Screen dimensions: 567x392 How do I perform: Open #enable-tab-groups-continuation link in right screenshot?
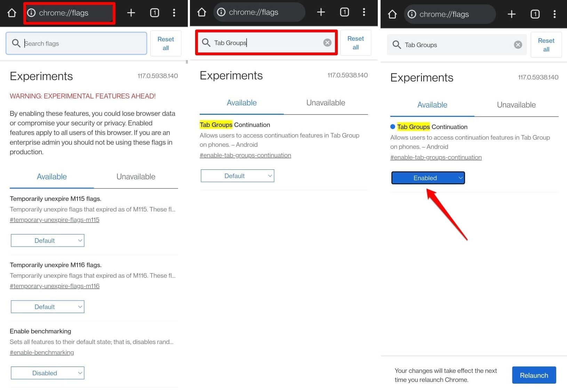point(436,157)
